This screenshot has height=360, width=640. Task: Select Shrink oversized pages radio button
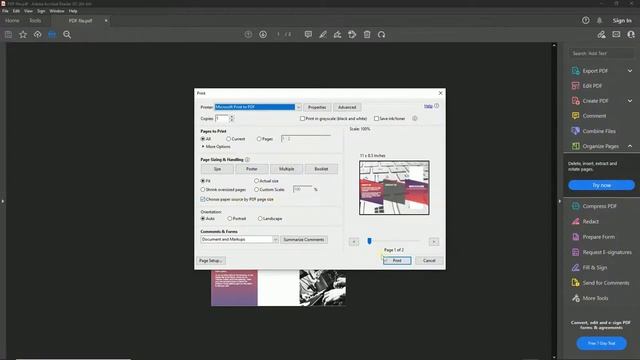[x=203, y=189]
